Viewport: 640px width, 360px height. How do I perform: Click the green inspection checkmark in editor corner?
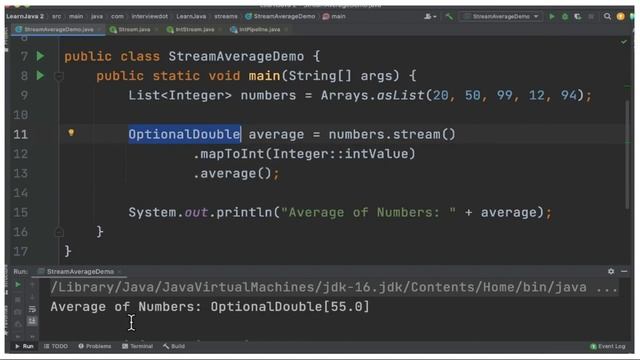(x=624, y=42)
